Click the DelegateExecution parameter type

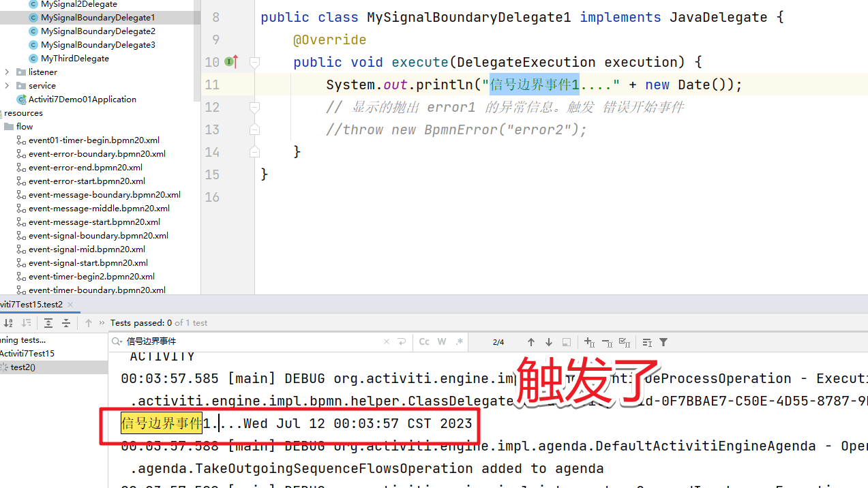526,62
